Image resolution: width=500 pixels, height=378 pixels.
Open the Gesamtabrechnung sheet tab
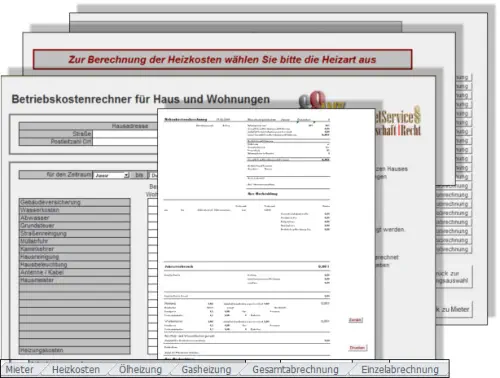(x=295, y=369)
